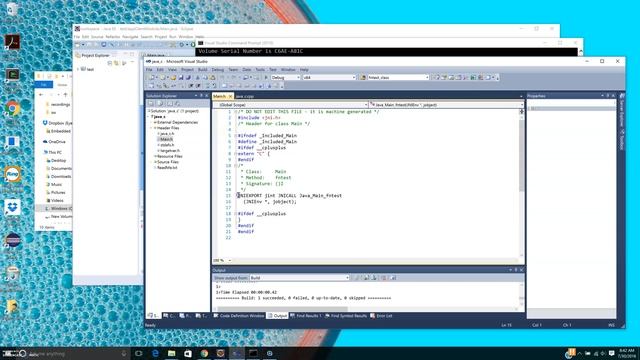The width and height of the screenshot is (640, 360).
Task: Collapse the java_c project node
Action: coord(149,117)
